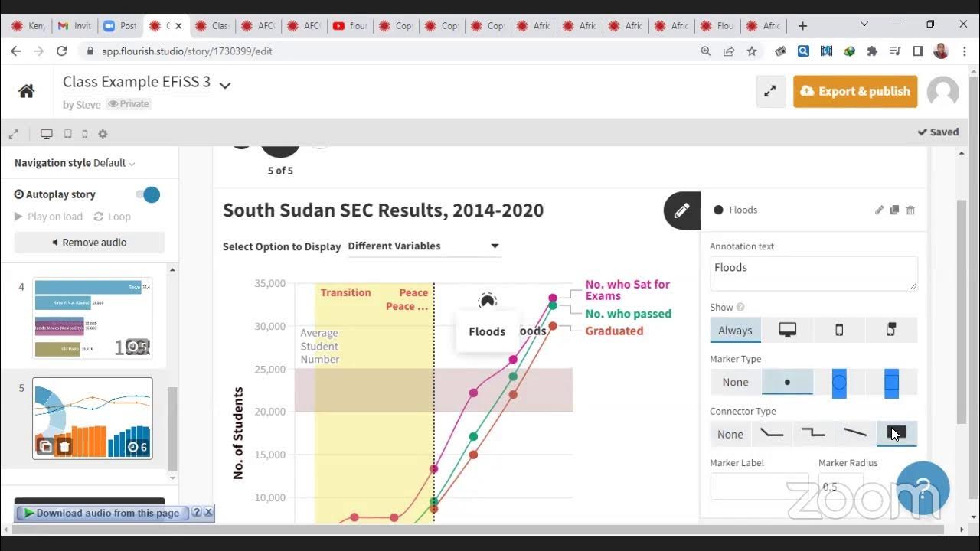Enable Play on load option
This screenshot has height=551, width=980.
click(48, 217)
